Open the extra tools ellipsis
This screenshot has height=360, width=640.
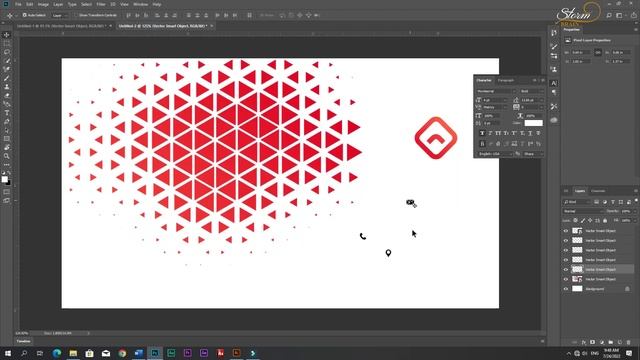click(x=7, y=164)
